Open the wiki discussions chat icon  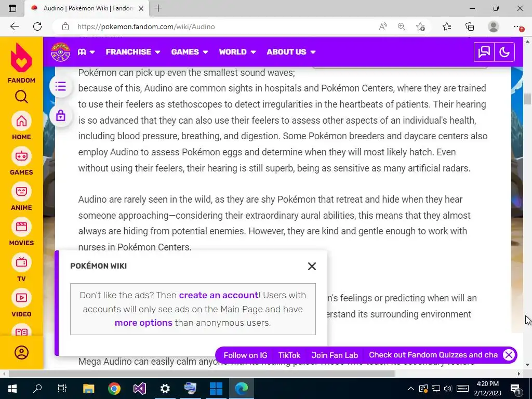[x=484, y=52]
